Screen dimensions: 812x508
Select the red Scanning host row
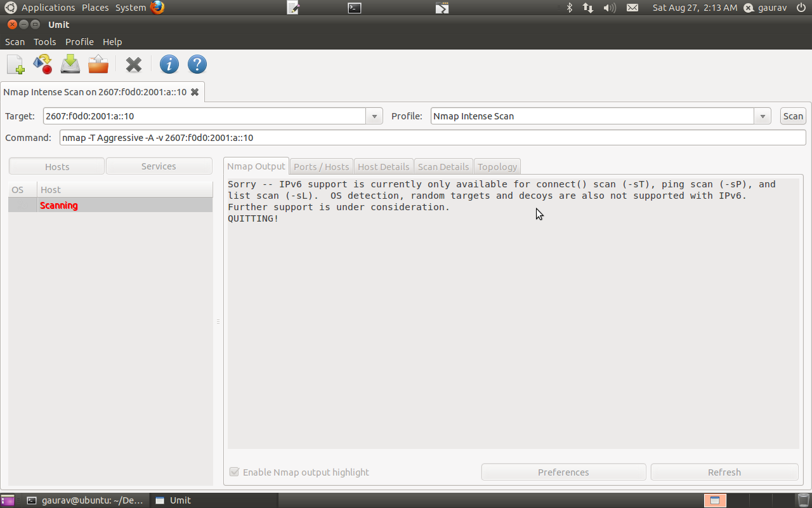click(x=110, y=205)
